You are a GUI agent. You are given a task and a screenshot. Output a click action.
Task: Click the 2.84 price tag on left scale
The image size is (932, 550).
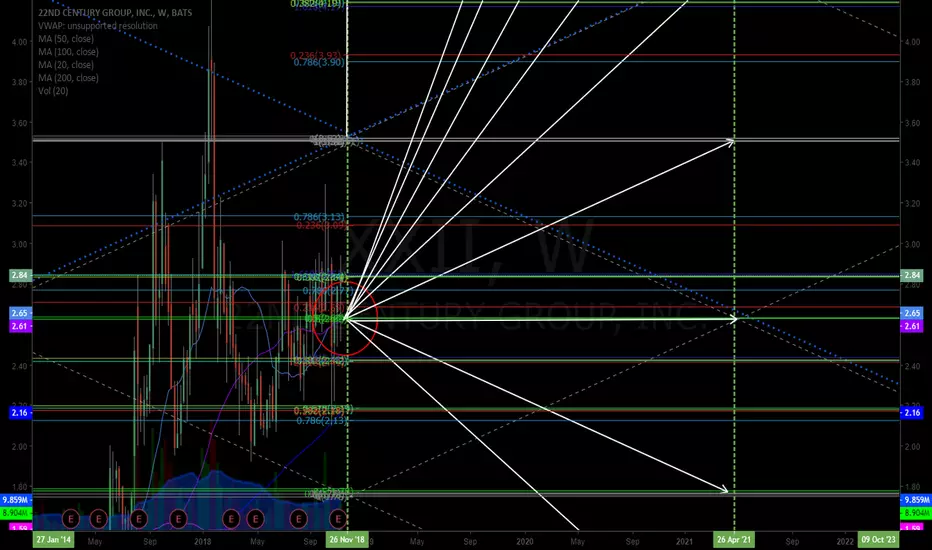[20, 275]
